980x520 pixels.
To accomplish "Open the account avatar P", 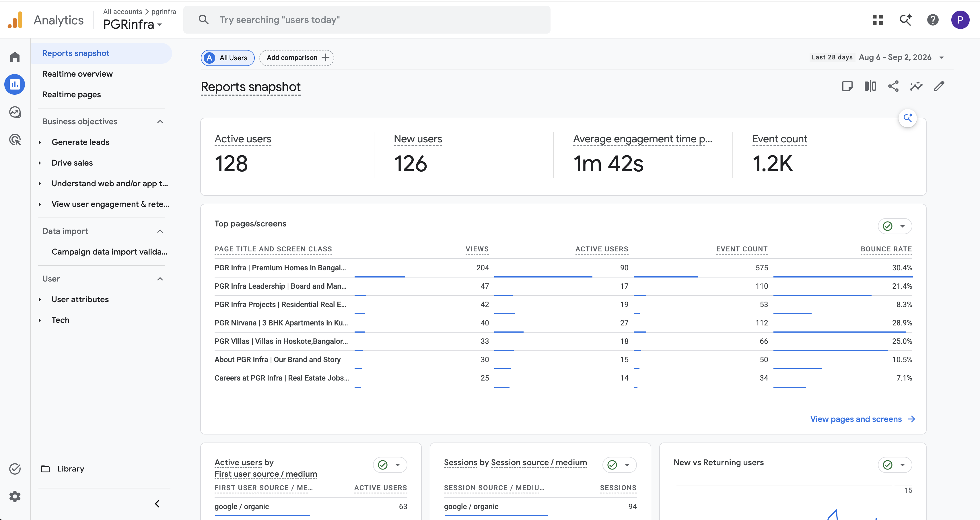I will coord(960,20).
